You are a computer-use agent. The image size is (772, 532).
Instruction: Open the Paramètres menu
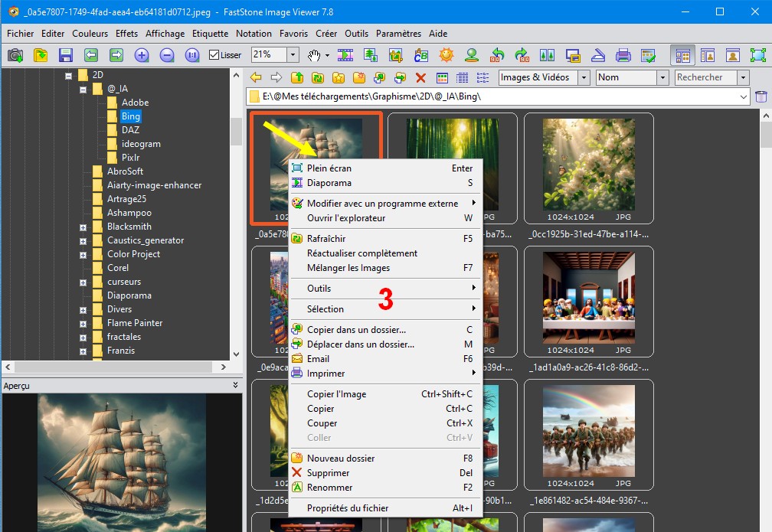point(398,34)
